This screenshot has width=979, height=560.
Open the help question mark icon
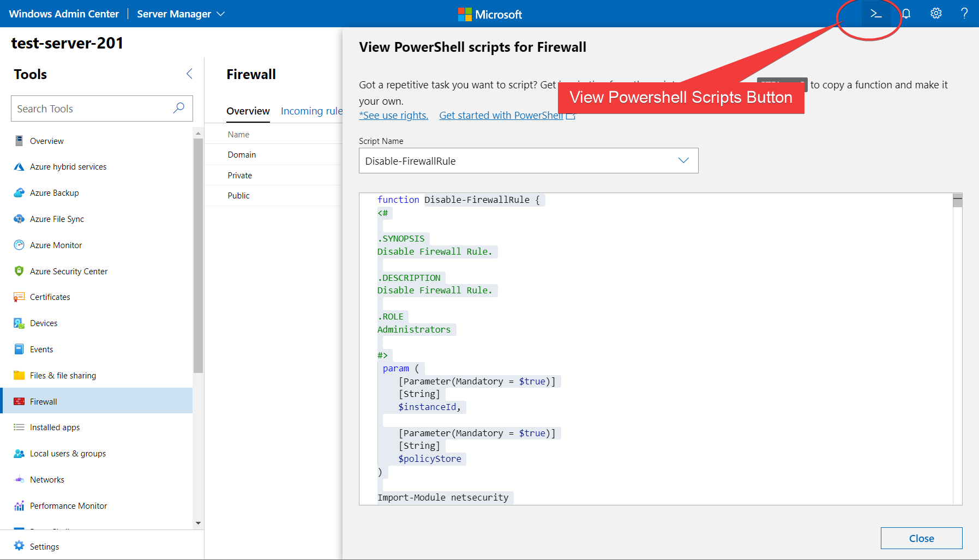pos(964,14)
